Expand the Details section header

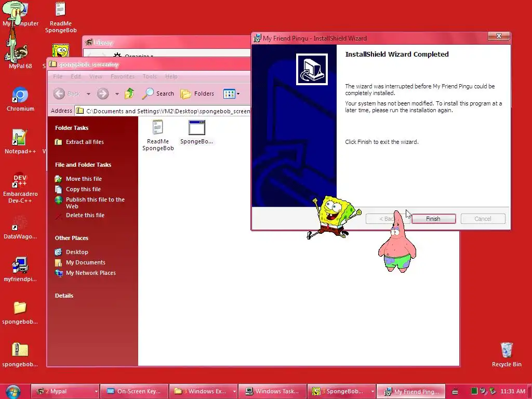pos(64,296)
